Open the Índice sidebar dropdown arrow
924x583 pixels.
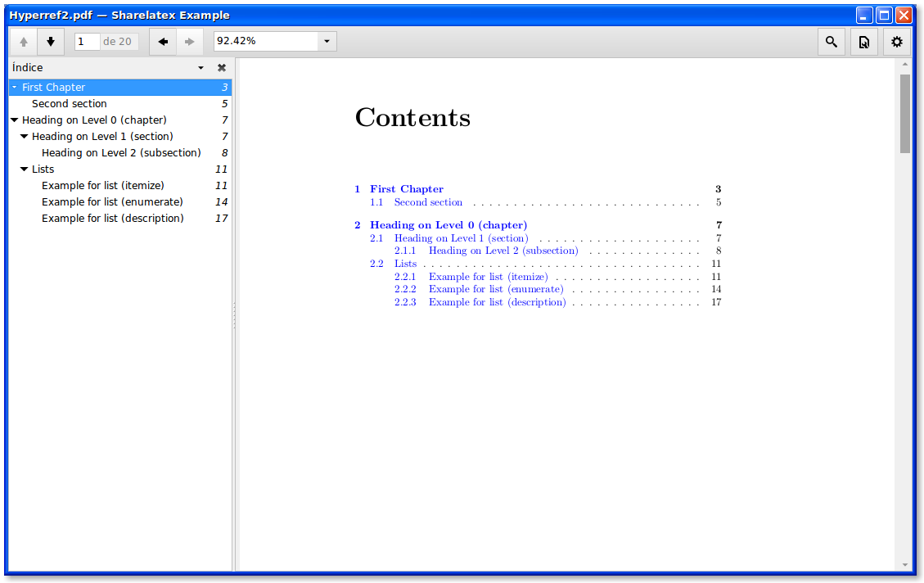click(x=201, y=68)
